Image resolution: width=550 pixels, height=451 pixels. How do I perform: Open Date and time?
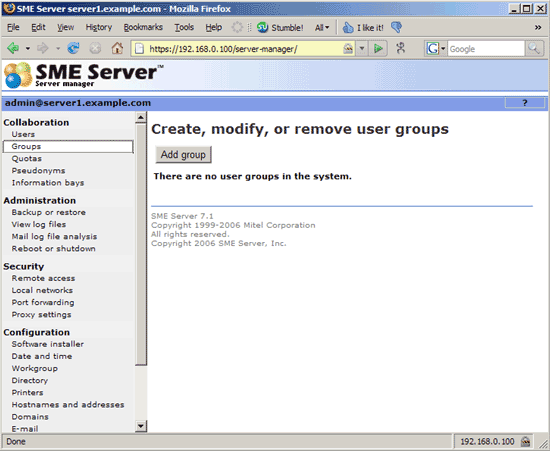click(42, 356)
